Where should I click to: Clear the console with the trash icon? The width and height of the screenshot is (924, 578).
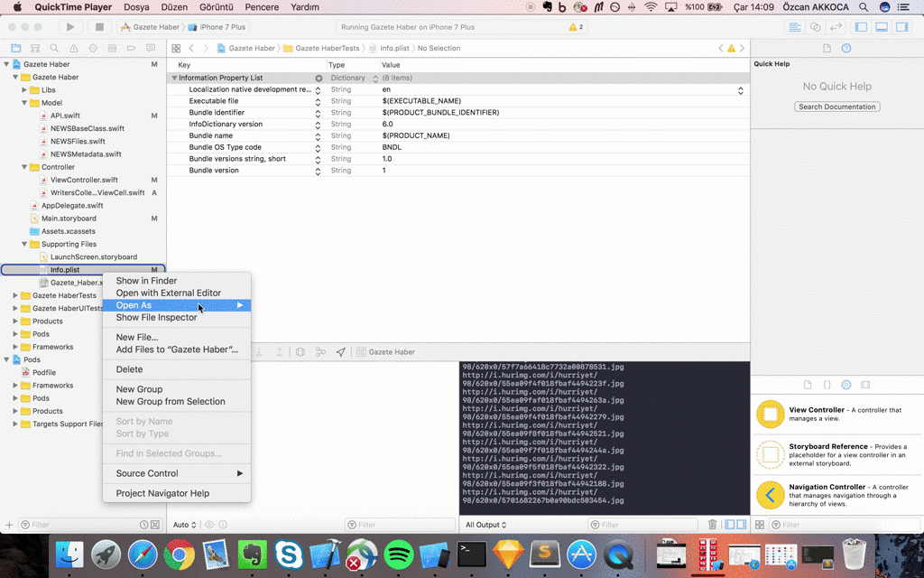(713, 525)
